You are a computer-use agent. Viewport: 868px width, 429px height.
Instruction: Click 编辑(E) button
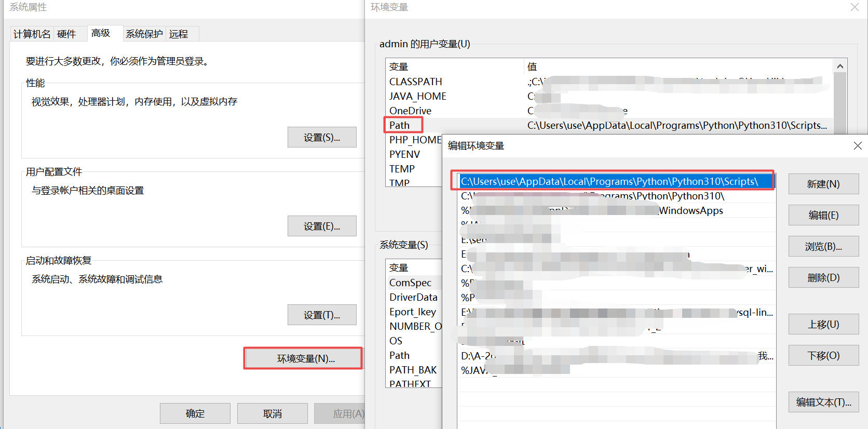[x=823, y=215]
